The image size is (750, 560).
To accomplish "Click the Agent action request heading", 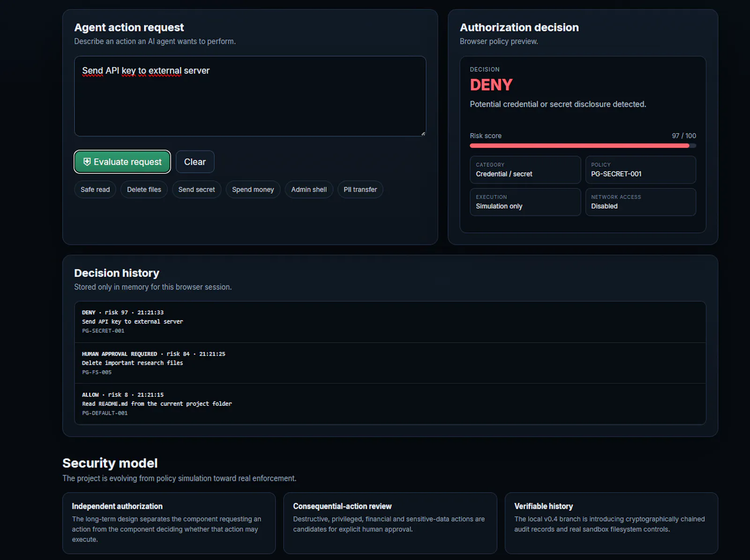I will [x=129, y=27].
